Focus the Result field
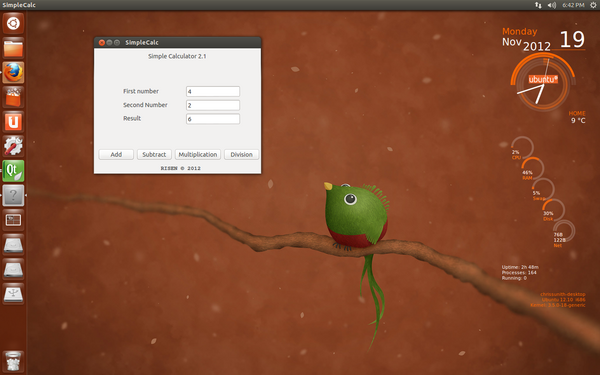Image resolution: width=600 pixels, height=375 pixels. pyautogui.click(x=213, y=119)
